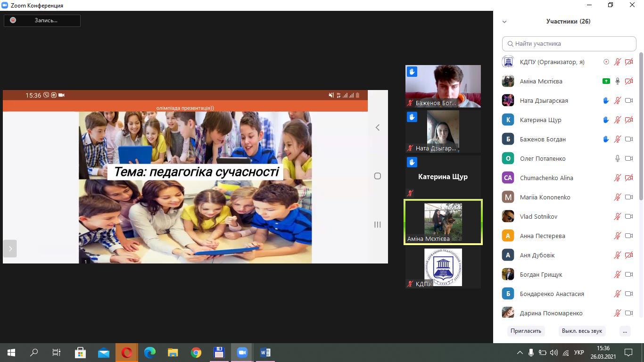Select participant Анна Пестерева in list

pyautogui.click(x=568, y=236)
